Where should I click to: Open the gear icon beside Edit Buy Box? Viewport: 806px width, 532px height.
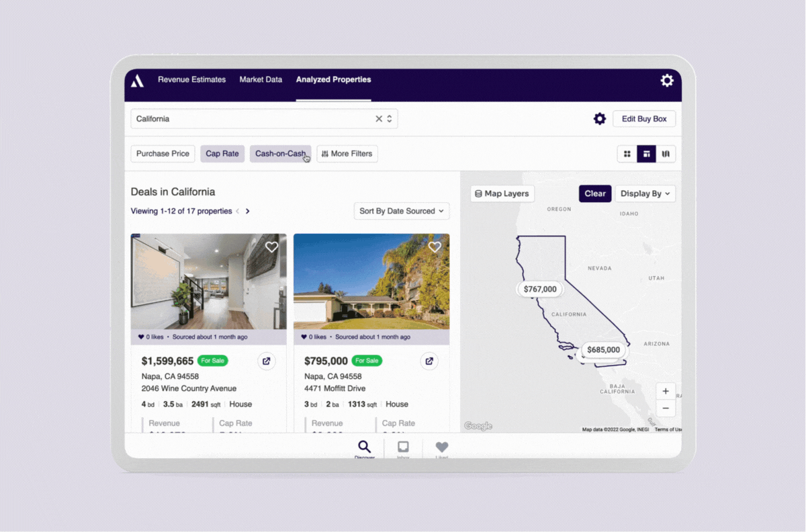[599, 119]
